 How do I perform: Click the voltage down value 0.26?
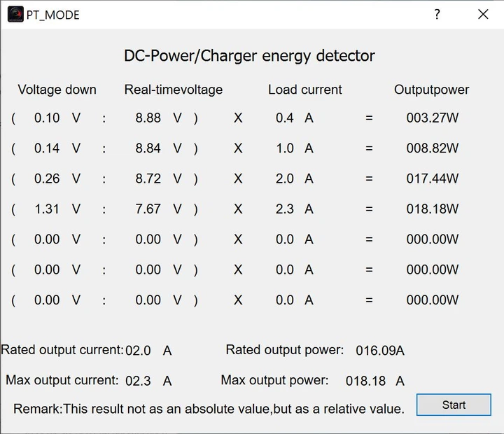[x=47, y=178]
